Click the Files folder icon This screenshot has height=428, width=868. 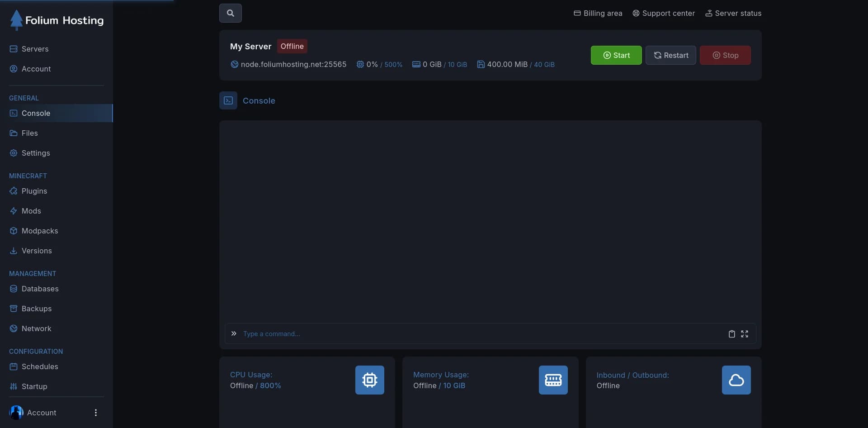pyautogui.click(x=14, y=133)
